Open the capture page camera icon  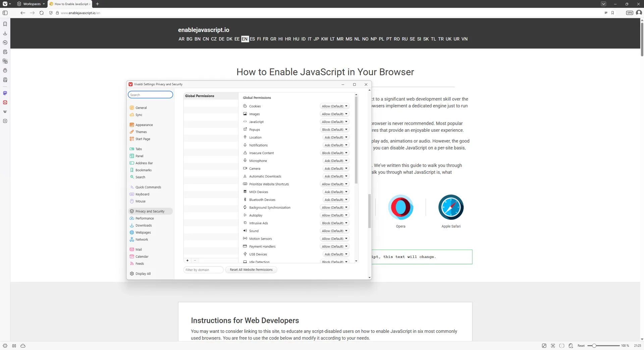pyautogui.click(x=553, y=346)
